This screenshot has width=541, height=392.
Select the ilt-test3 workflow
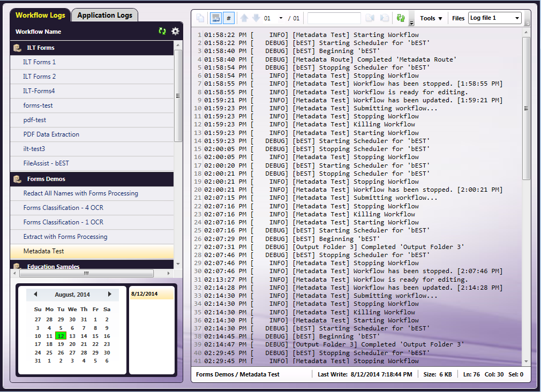point(92,149)
